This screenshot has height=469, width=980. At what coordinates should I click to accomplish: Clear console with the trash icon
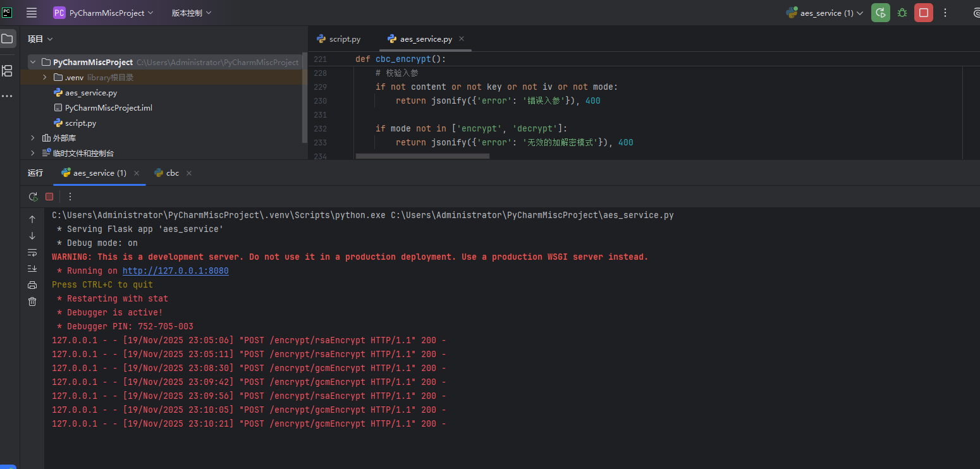32,301
